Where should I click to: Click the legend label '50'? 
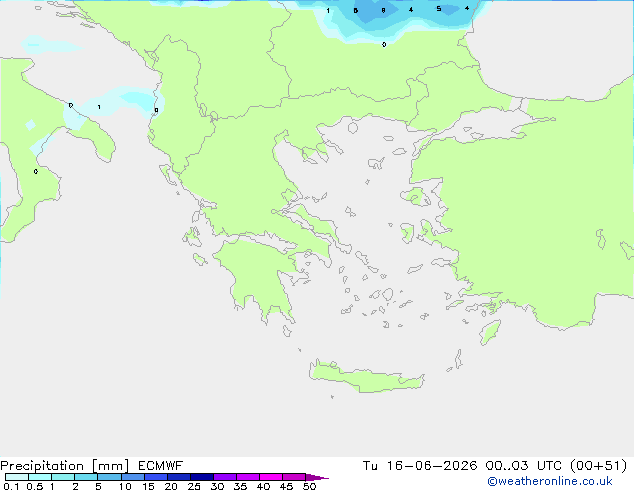309,486
